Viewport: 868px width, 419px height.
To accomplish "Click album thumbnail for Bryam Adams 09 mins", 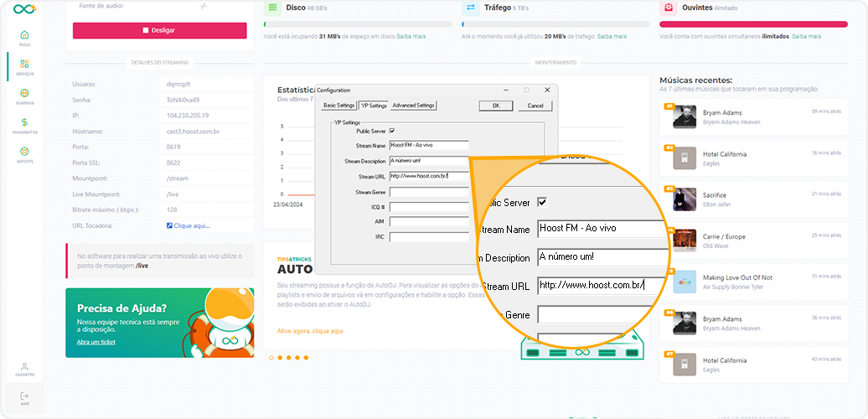I will 685,116.
